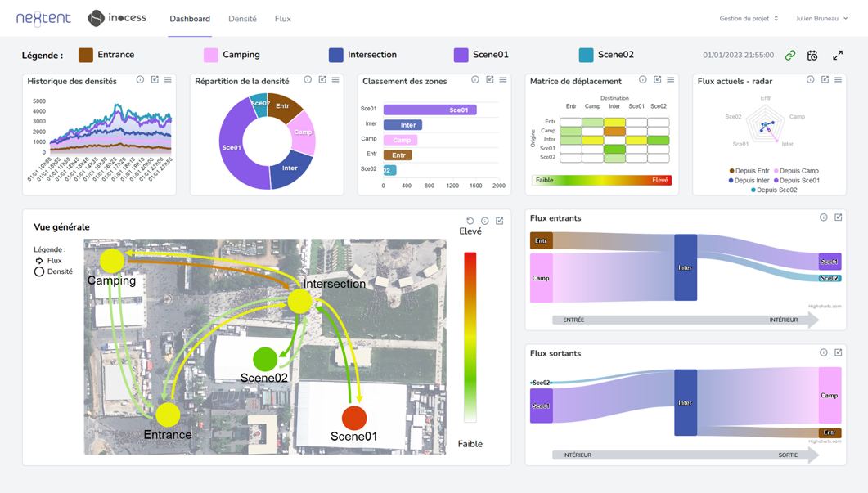Select the Entrance yellow node on map

[x=168, y=415]
